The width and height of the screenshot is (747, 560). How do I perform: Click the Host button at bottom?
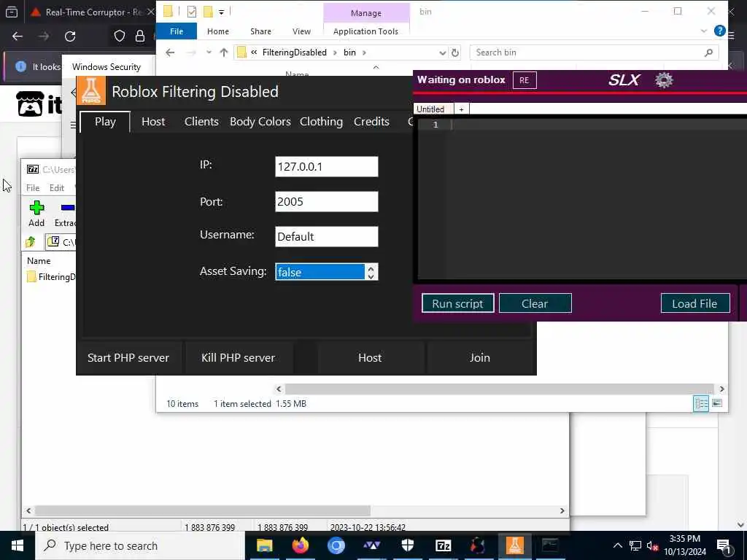click(370, 357)
